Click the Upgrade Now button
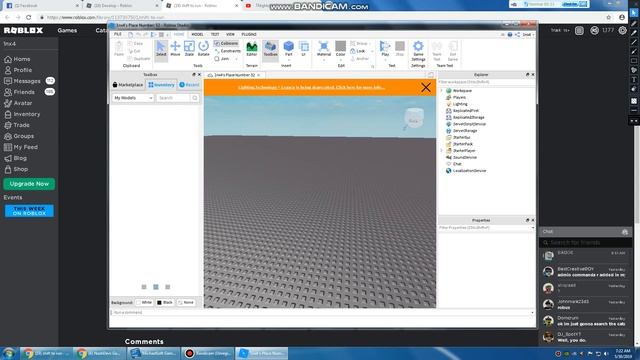Viewport: 640px width, 360px height. [29, 184]
